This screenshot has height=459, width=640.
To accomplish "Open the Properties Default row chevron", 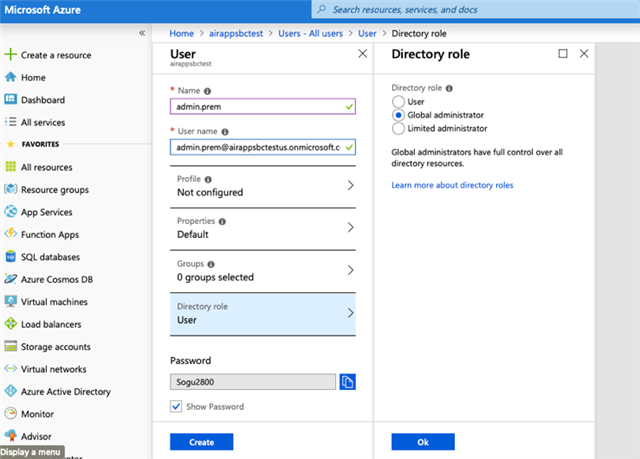I will click(x=350, y=228).
